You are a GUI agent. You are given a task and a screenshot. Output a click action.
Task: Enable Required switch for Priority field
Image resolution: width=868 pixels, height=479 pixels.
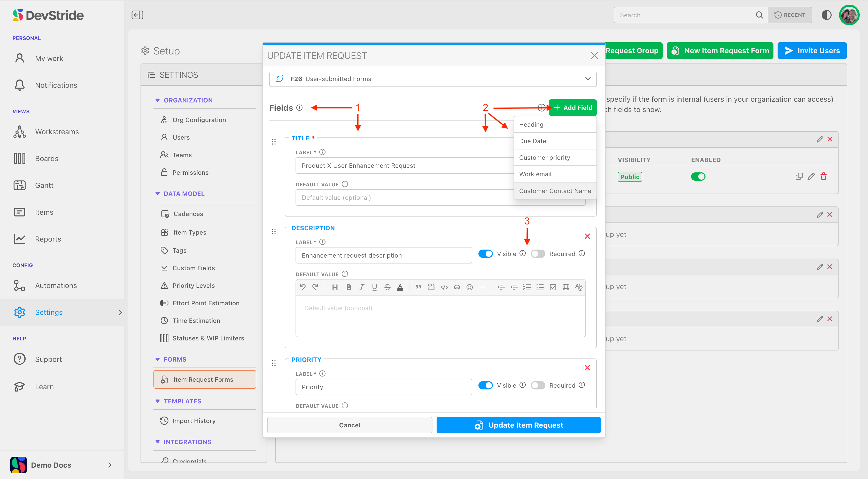[538, 385]
